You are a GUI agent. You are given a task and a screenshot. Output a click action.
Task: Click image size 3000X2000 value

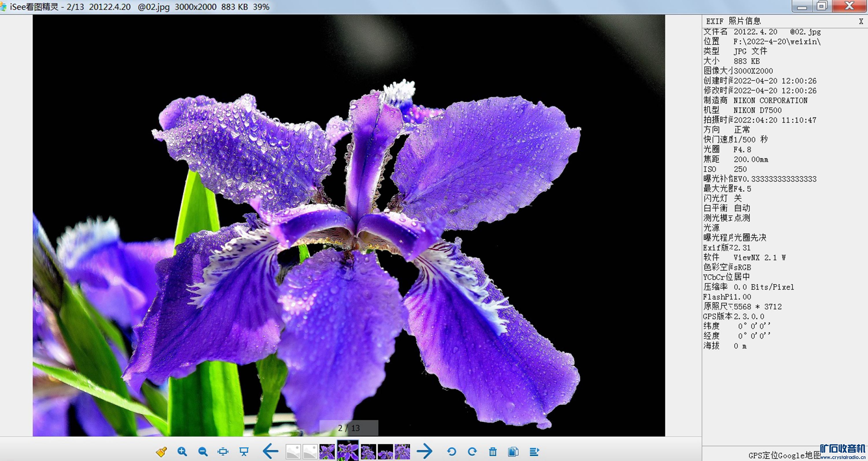pos(753,71)
